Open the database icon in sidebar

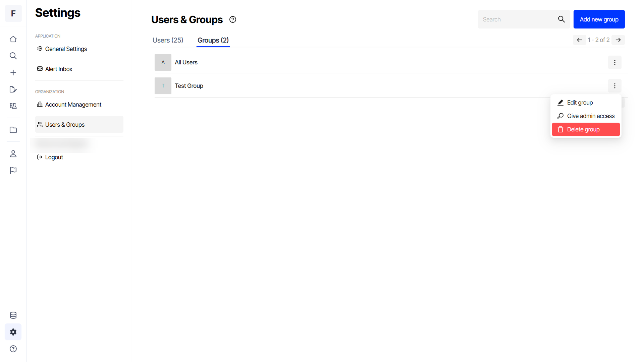[x=13, y=315]
